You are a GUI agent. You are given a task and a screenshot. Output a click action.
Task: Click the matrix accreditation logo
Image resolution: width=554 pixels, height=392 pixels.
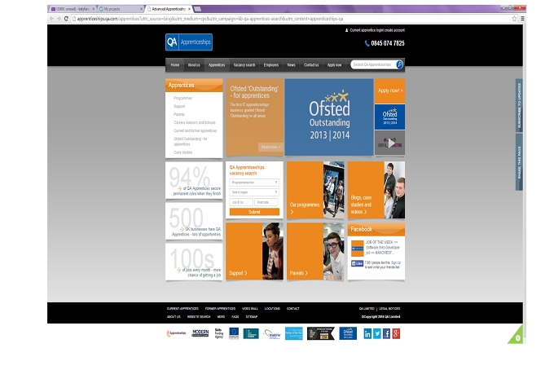click(272, 333)
